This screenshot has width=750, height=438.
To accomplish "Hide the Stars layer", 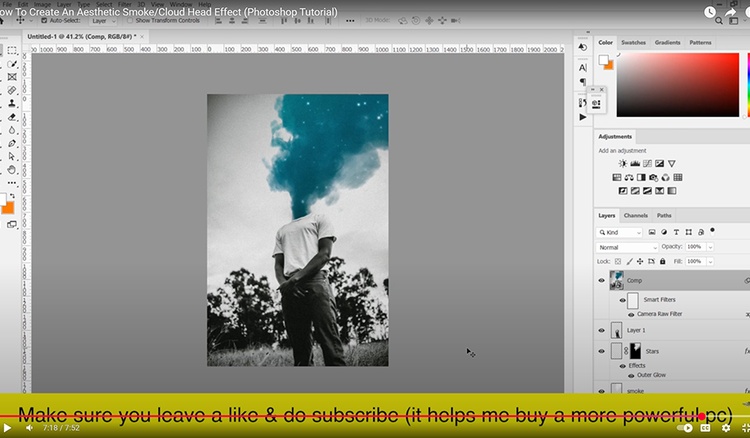I will 602,351.
